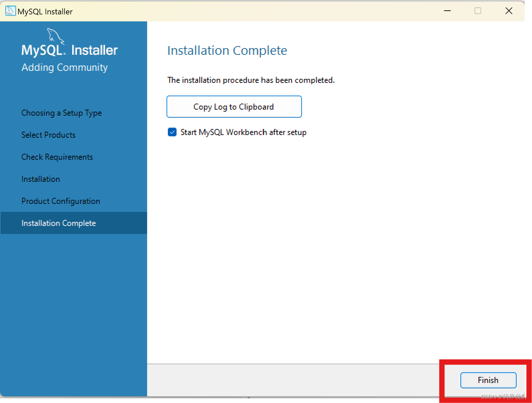Select the Choosing a Setup Type step

pyautogui.click(x=62, y=113)
